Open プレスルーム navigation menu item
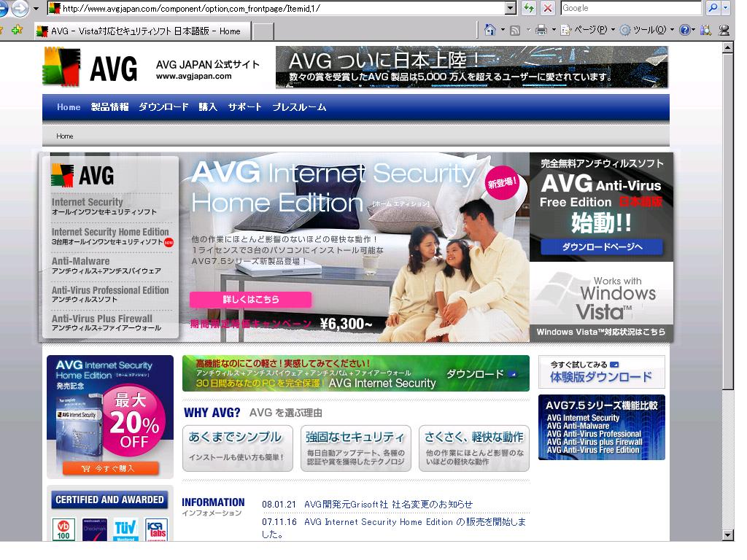 [298, 107]
